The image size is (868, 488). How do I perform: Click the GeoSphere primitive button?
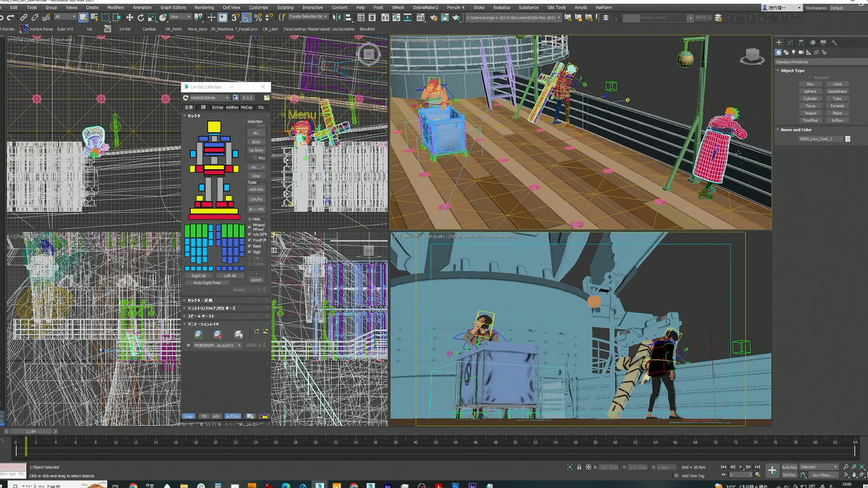[x=837, y=92]
